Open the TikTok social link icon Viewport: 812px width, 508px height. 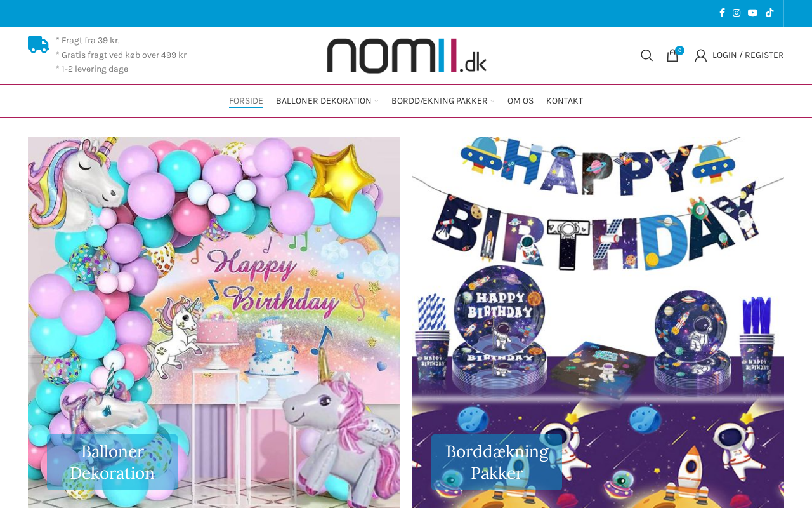click(769, 13)
